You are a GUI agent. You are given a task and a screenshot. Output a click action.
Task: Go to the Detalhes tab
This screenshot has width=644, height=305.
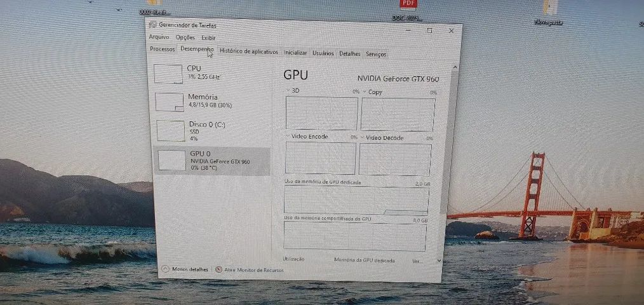click(x=349, y=54)
